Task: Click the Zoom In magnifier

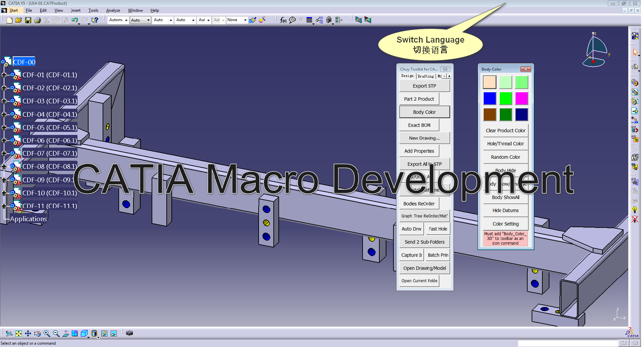Action: (47, 333)
